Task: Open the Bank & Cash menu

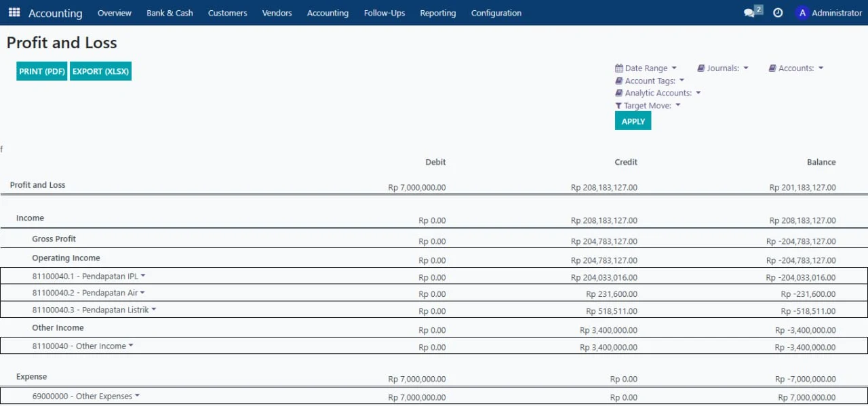Action: pos(170,13)
